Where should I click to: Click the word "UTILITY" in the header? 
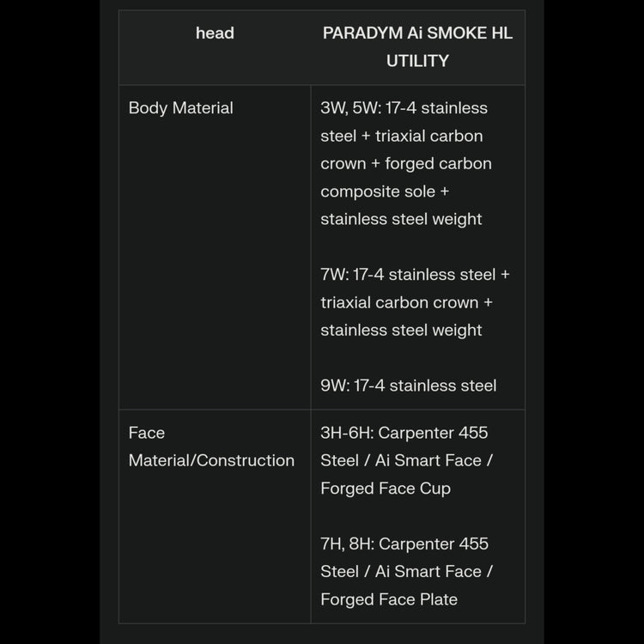tap(417, 61)
